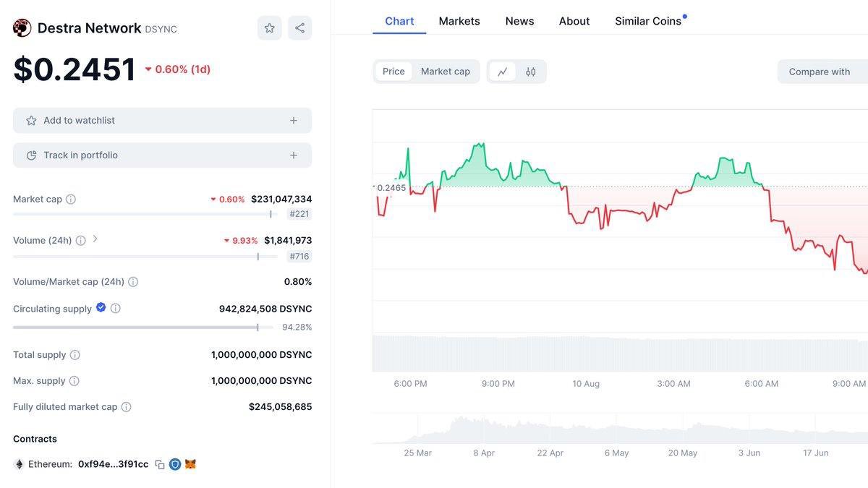The width and height of the screenshot is (868, 488).
Task: Click the 0.80% Volume/Market cap value
Action: (298, 282)
